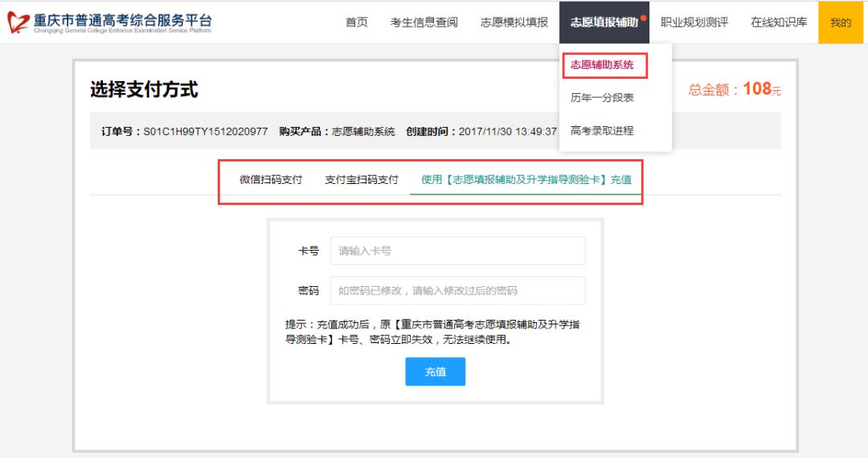
Task: Select 历年一分段表 in the dropdown list
Action: pyautogui.click(x=602, y=98)
